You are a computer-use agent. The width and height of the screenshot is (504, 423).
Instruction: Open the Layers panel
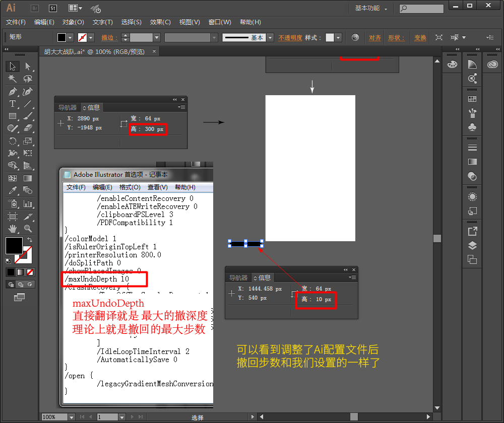click(x=472, y=246)
